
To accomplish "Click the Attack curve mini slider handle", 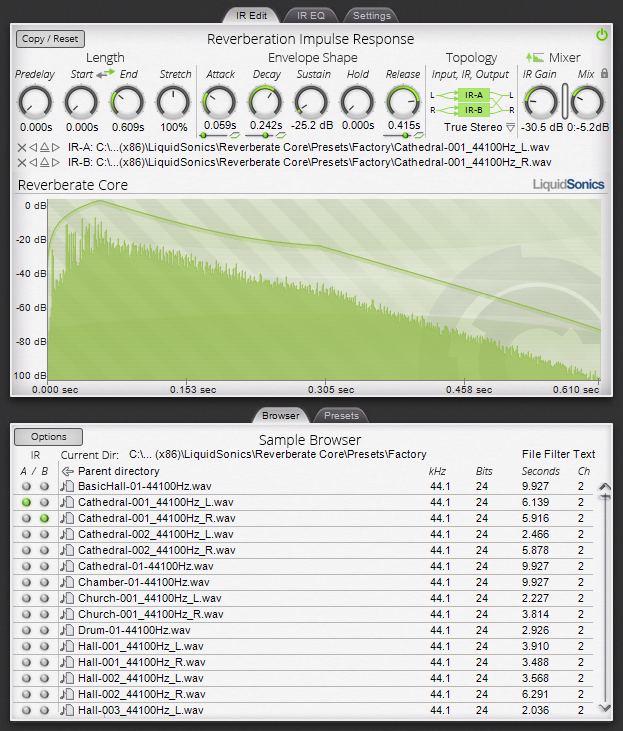I will 203,135.
